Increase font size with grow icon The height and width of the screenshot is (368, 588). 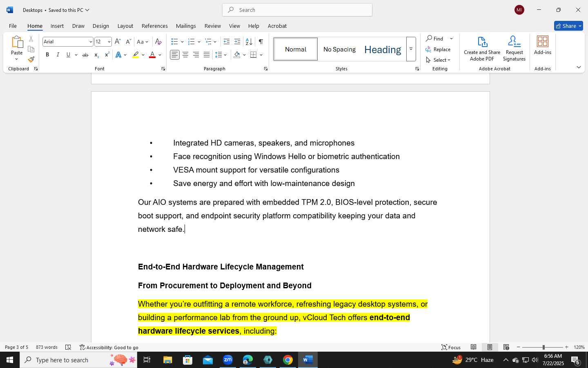118,42
